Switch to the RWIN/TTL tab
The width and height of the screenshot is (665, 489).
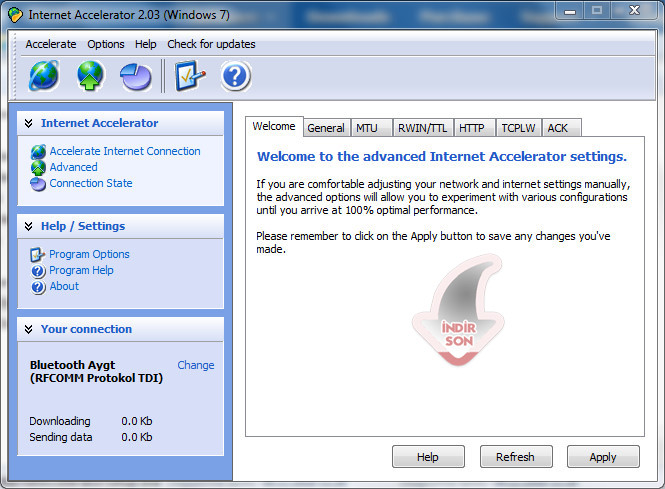coord(422,128)
